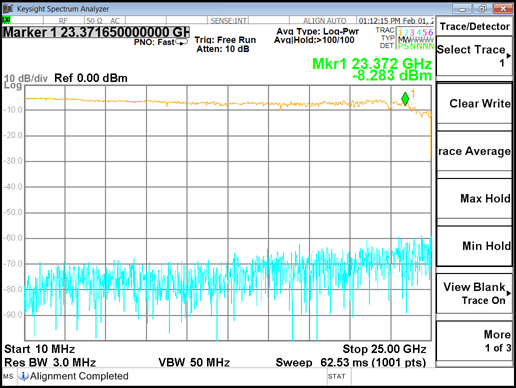Click the Stop 25.00 GHz label

pos(384,349)
